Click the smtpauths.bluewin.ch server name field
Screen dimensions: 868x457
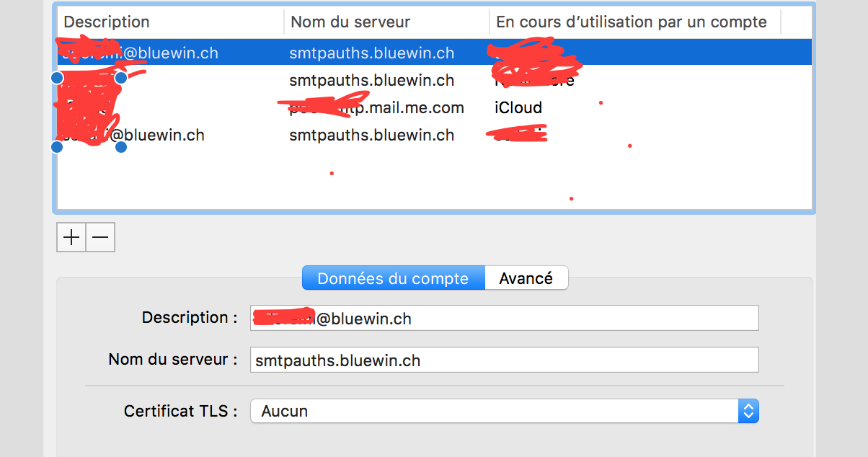(x=505, y=360)
